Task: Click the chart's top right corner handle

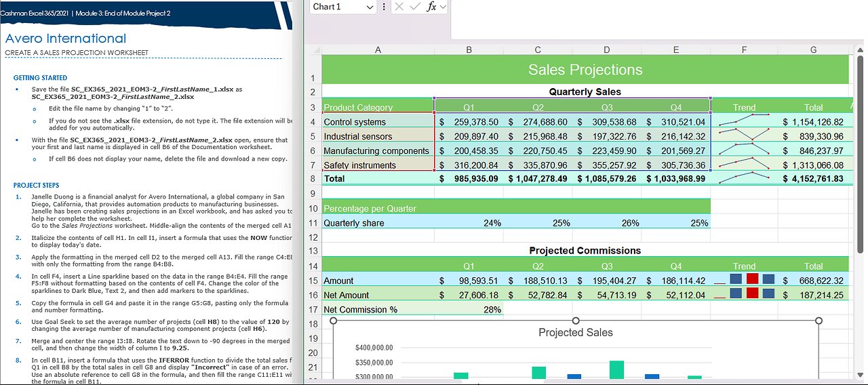Action: pyautogui.click(x=818, y=321)
